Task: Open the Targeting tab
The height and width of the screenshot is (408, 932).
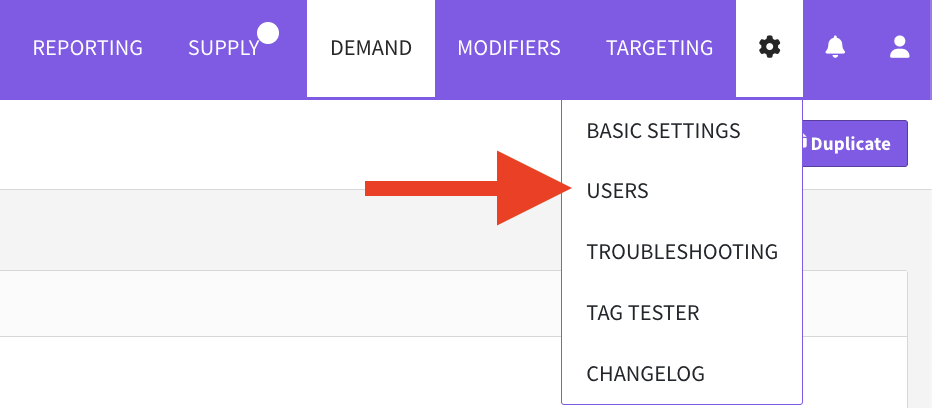Action: [x=659, y=48]
